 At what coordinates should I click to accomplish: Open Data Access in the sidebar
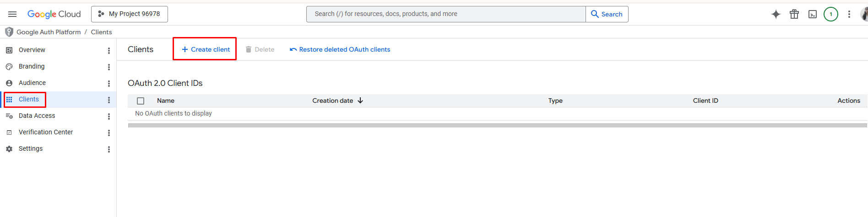point(37,116)
